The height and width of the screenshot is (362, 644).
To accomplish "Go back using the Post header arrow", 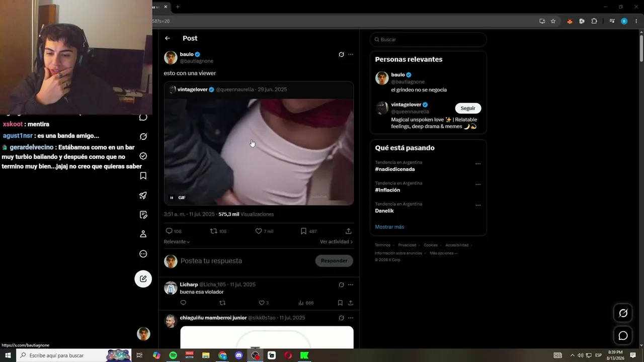I will pyautogui.click(x=168, y=38).
